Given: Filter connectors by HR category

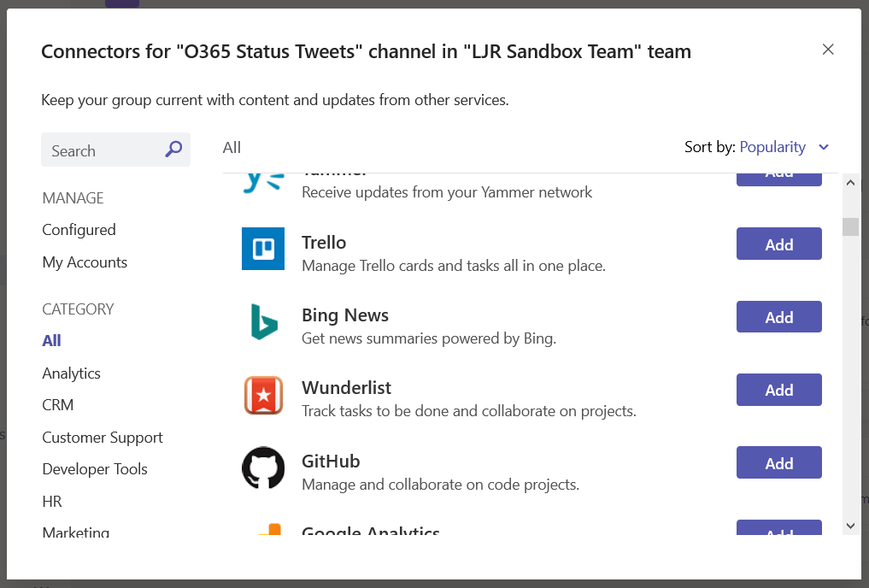Looking at the screenshot, I should pos(52,502).
